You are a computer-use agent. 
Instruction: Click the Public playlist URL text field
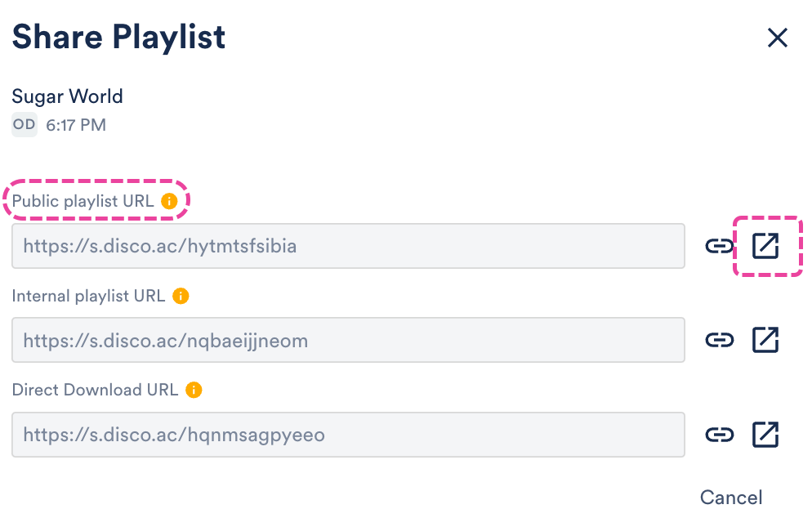[x=348, y=246]
